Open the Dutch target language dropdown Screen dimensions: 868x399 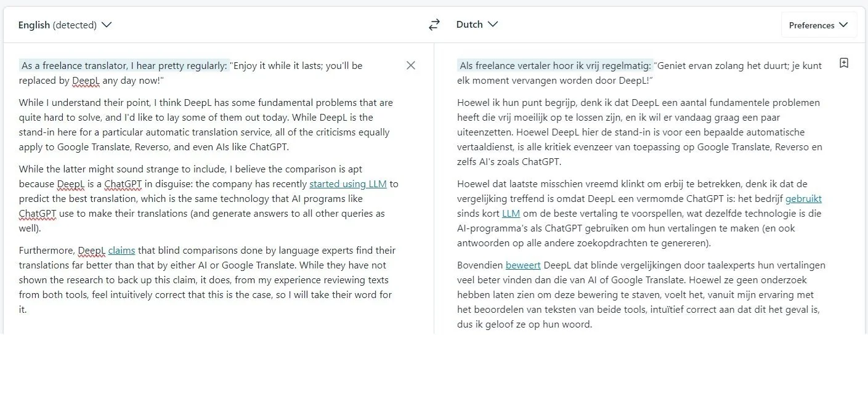(477, 25)
